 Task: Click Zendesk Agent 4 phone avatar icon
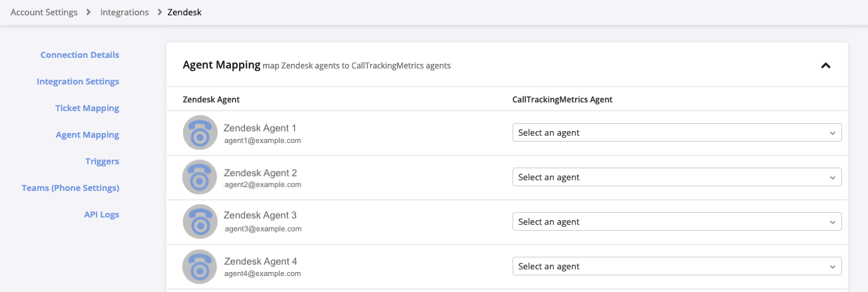coord(200,266)
